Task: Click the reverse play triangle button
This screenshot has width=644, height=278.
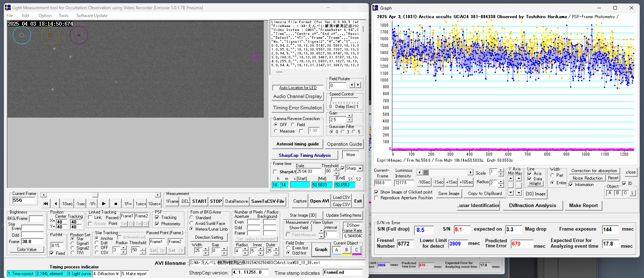Action: pyautogui.click(x=56, y=204)
